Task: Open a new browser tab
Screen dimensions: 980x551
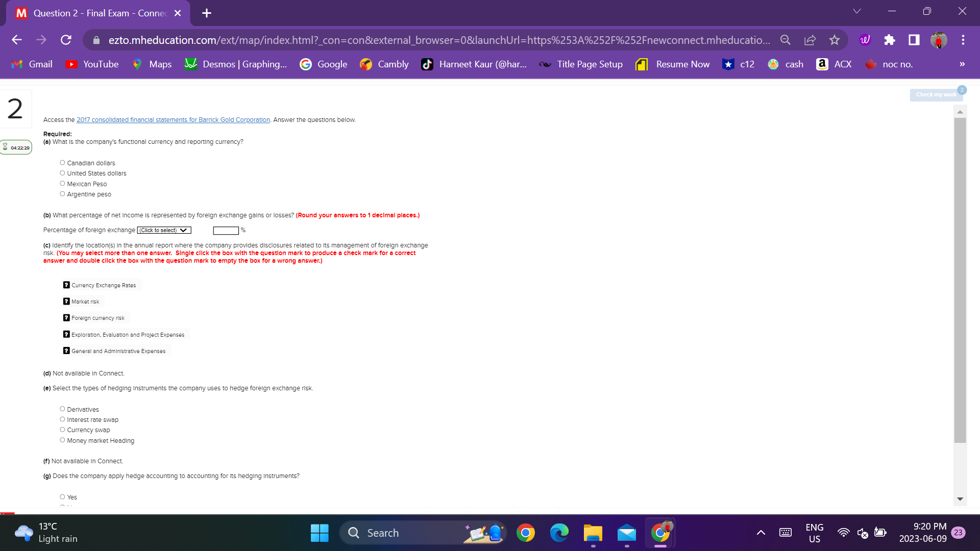Action: pos(207,13)
